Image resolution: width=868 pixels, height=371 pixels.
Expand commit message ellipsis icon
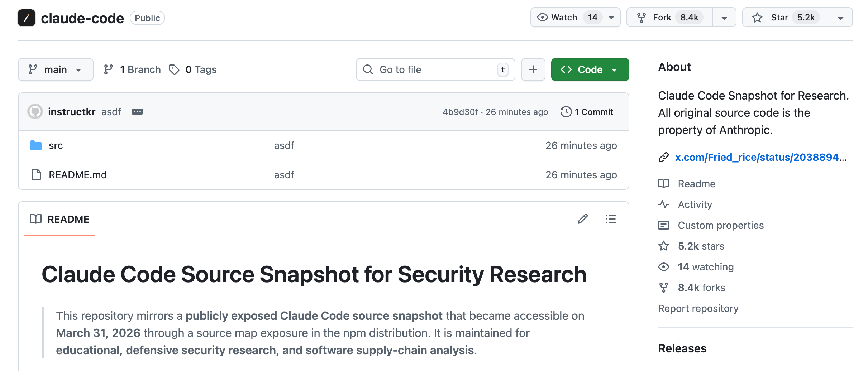point(137,112)
